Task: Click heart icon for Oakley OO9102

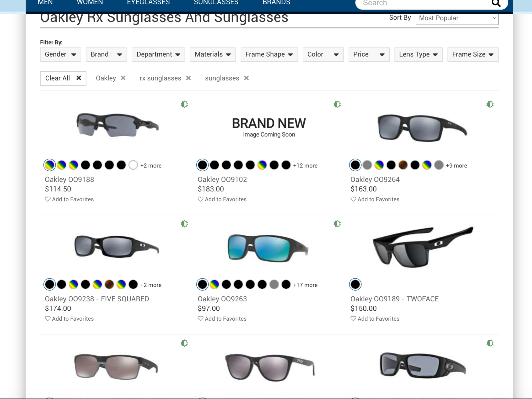Action: coord(201,199)
